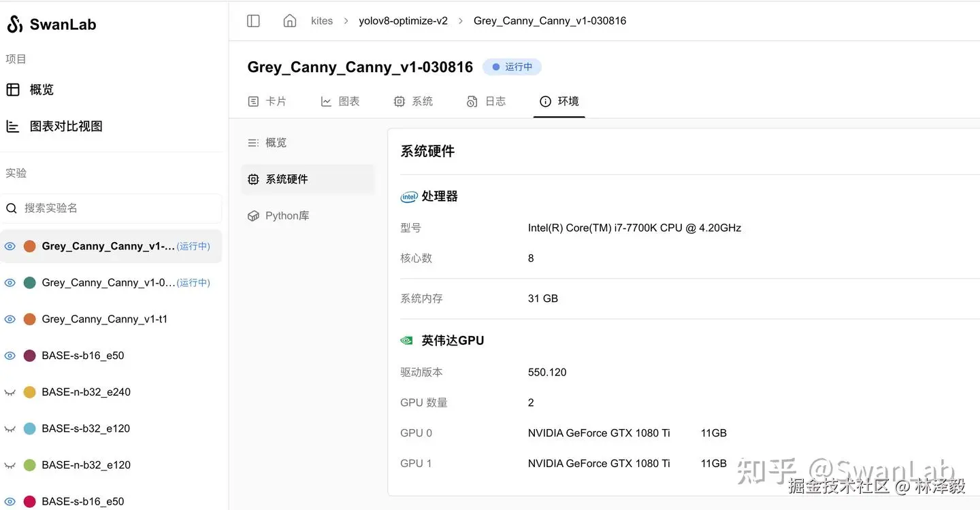Select the BASE-n-b32_e120 experiment row
The image size is (980, 510).
pyautogui.click(x=112, y=466)
